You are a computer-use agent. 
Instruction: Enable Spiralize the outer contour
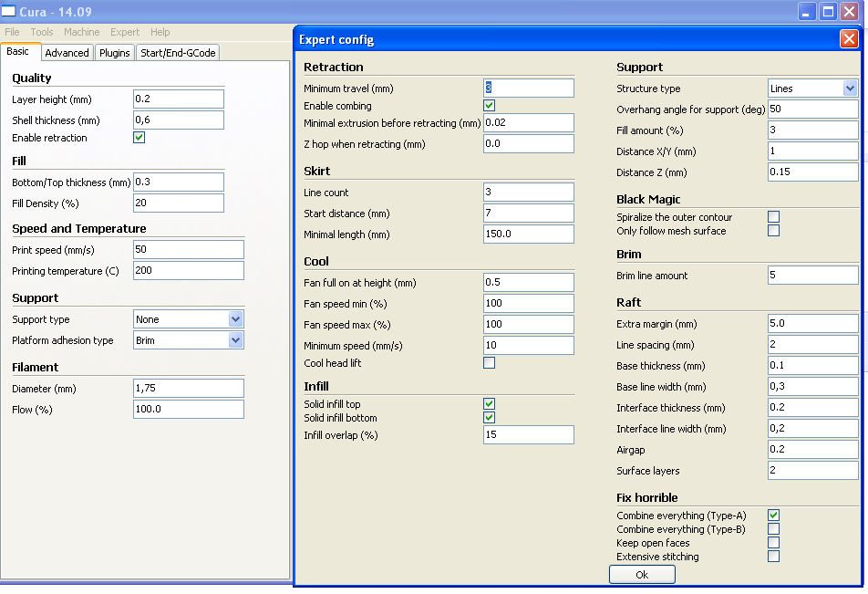click(774, 216)
